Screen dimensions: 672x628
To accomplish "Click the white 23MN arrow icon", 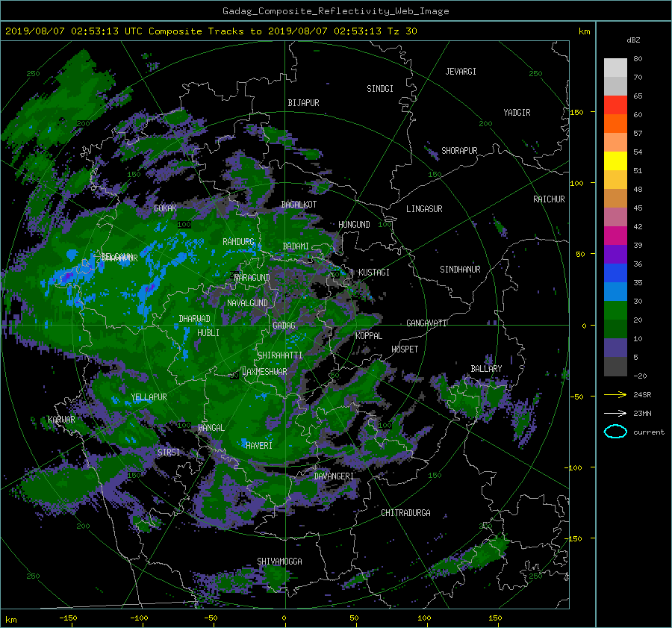I will coord(615,413).
